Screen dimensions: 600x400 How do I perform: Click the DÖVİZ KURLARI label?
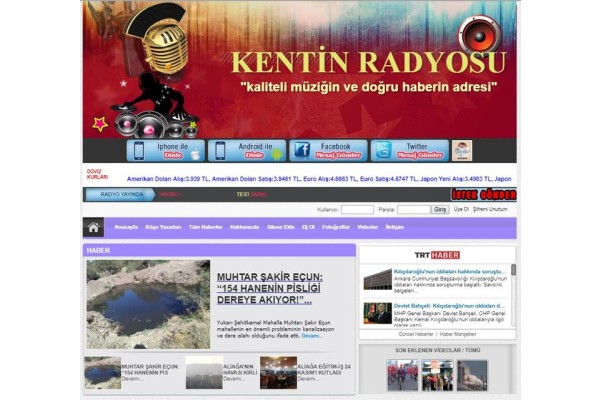tap(97, 174)
